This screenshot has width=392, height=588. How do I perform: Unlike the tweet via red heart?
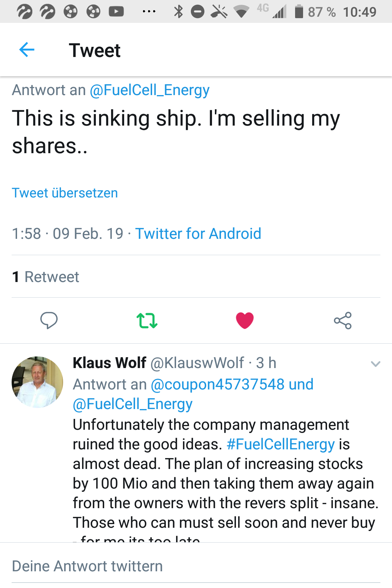click(x=245, y=320)
